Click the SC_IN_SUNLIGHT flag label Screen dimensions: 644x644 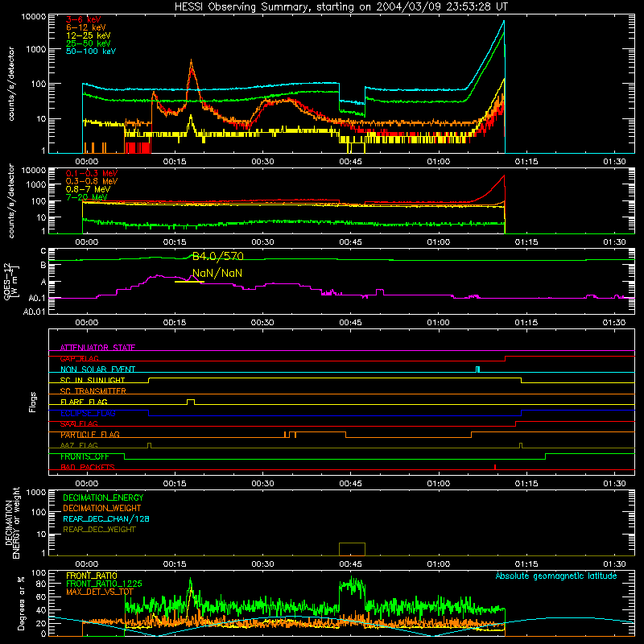[x=93, y=380]
